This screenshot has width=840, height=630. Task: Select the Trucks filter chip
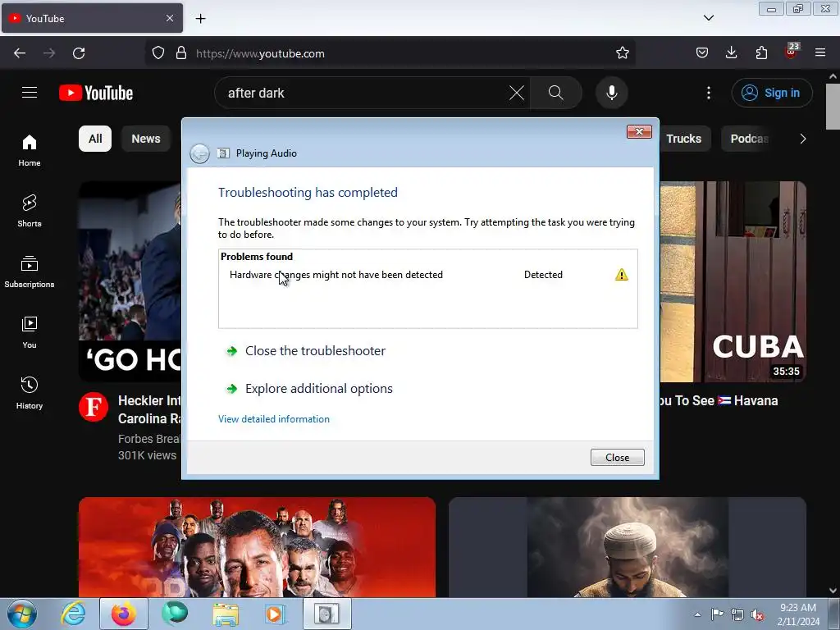pos(683,139)
